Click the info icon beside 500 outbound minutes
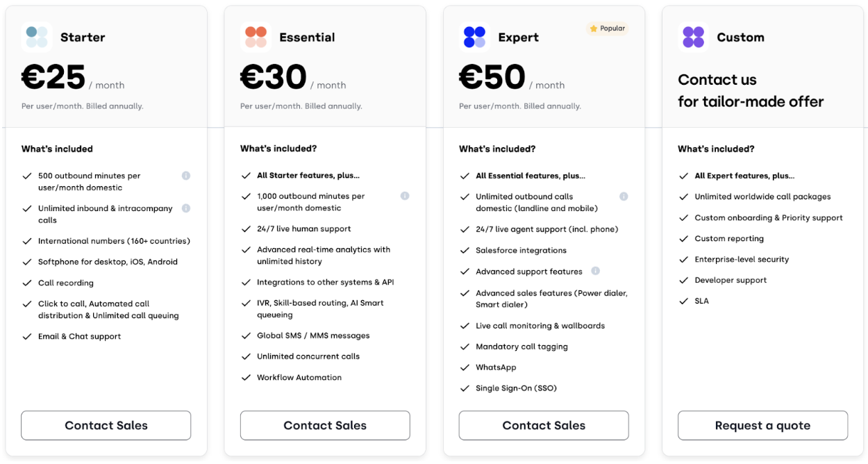This screenshot has width=868, height=464. (x=186, y=176)
